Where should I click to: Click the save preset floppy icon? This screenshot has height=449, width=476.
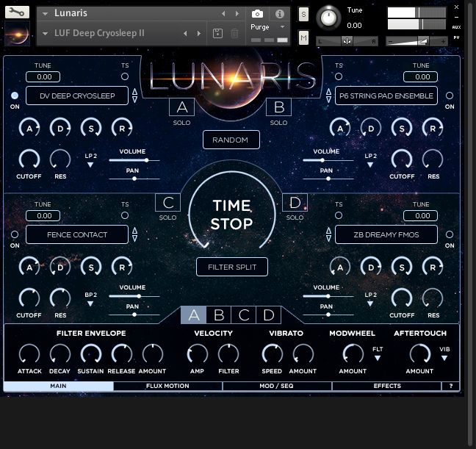click(x=217, y=33)
